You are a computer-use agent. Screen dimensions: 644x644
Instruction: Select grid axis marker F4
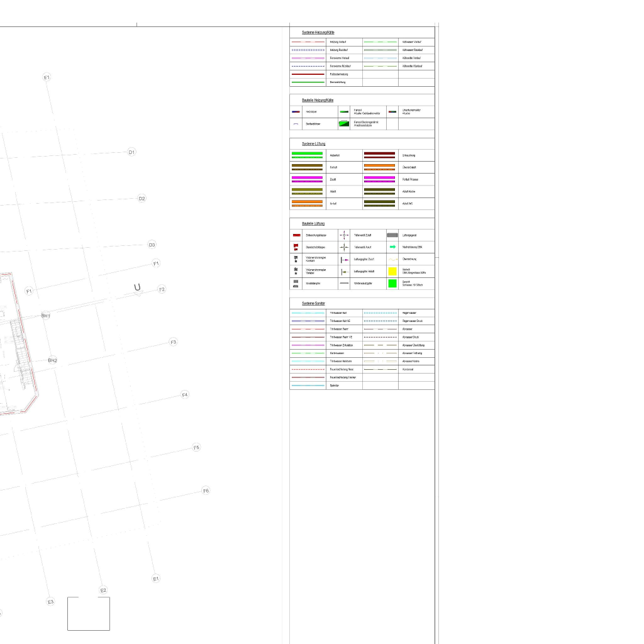[185, 395]
